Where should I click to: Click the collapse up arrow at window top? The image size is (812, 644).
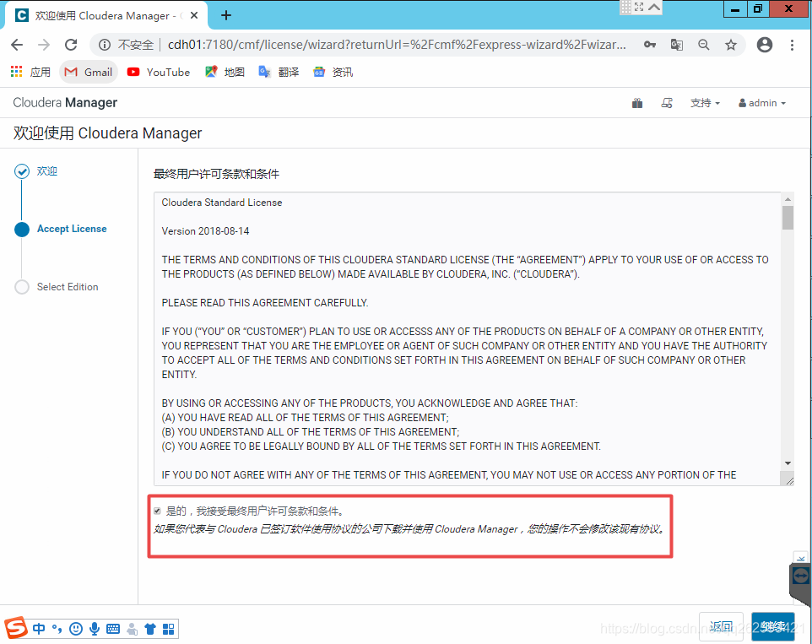(x=654, y=8)
